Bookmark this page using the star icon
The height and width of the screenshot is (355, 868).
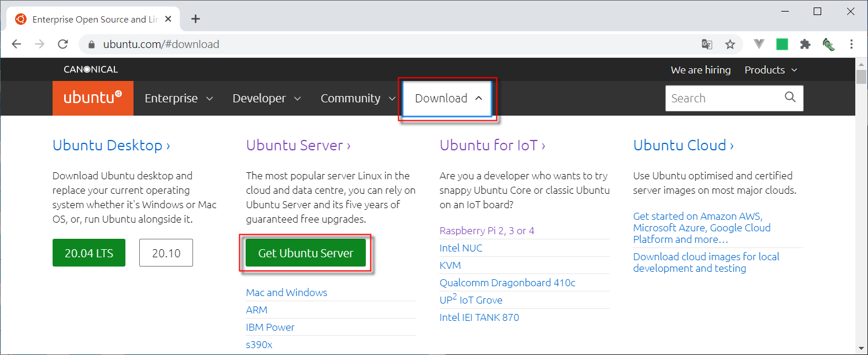729,43
